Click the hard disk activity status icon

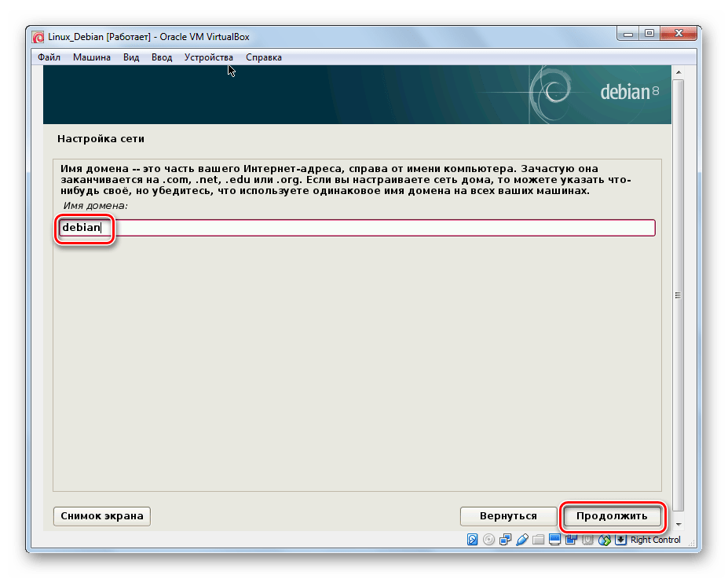[472, 540]
